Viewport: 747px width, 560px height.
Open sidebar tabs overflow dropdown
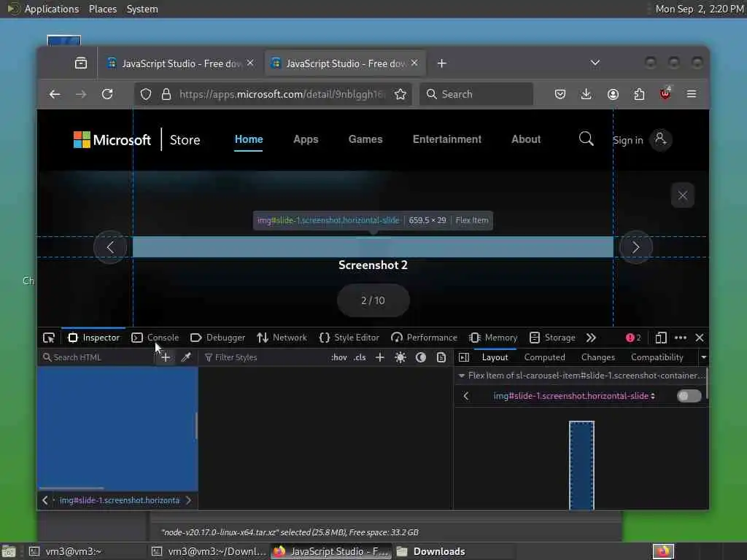704,357
